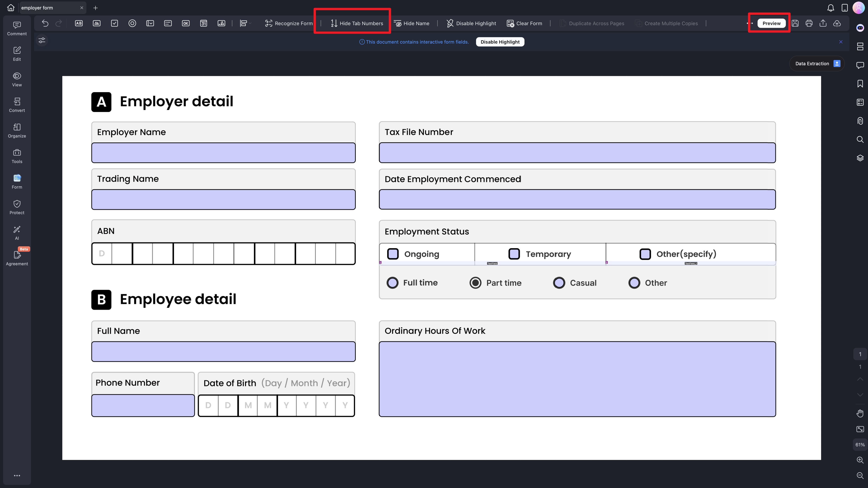Open the Layers panel icon

tap(860, 158)
